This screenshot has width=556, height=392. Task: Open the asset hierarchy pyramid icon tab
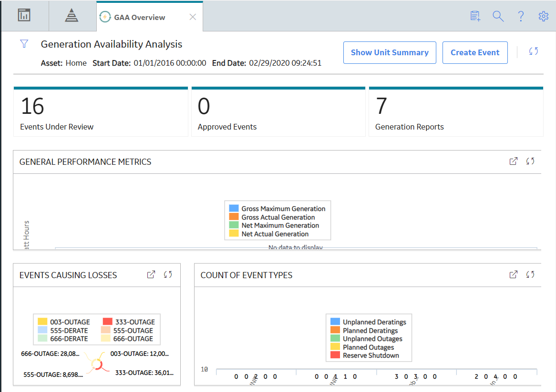tap(72, 16)
